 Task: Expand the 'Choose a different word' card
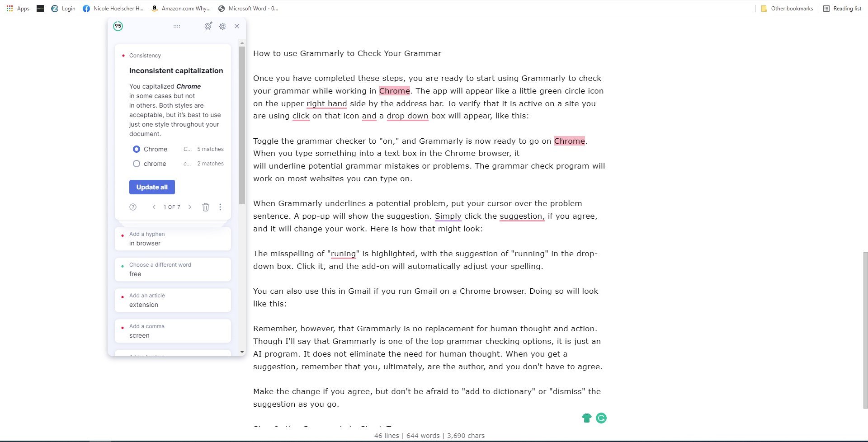[173, 269]
